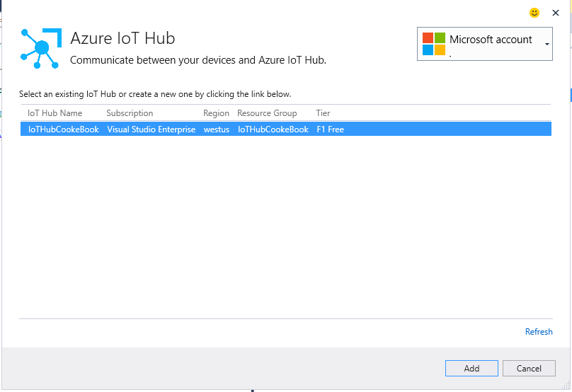Click the Tier column header
Screen dimensions: 572x392
click(323, 113)
